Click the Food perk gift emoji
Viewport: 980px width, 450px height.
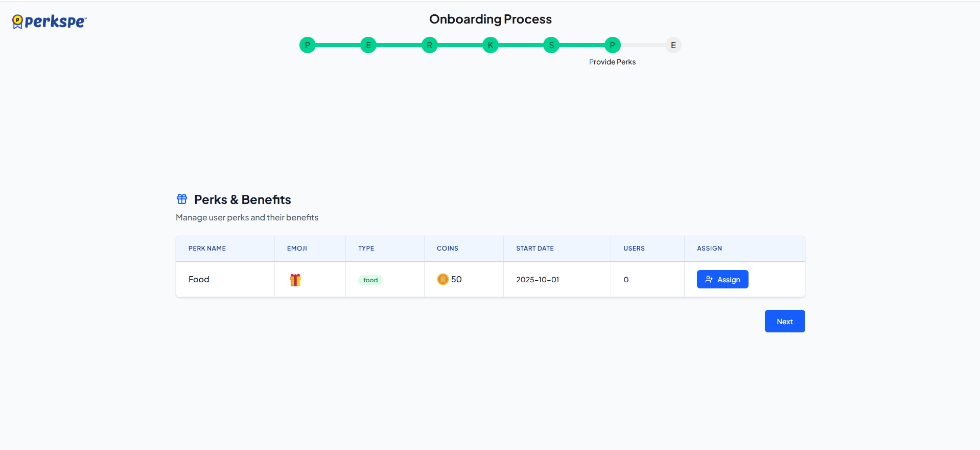point(295,280)
